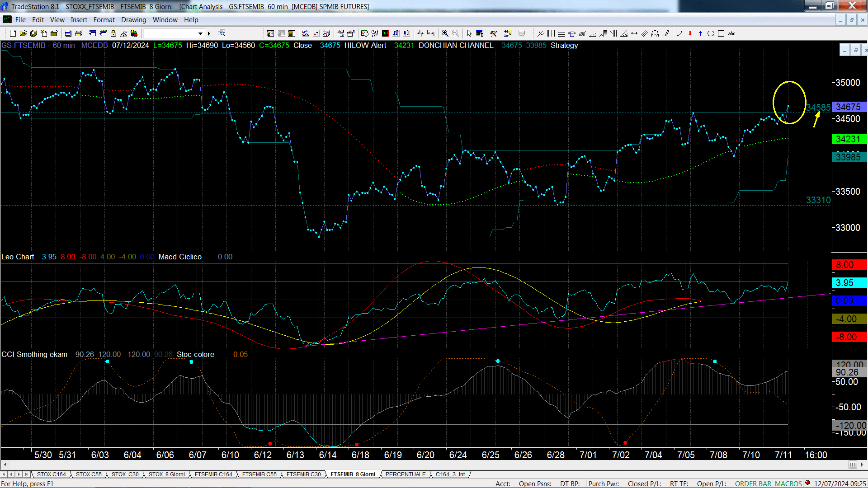This screenshot has height=488, width=868.
Task: Click the hammer and pick tools icon
Action: 494,33
